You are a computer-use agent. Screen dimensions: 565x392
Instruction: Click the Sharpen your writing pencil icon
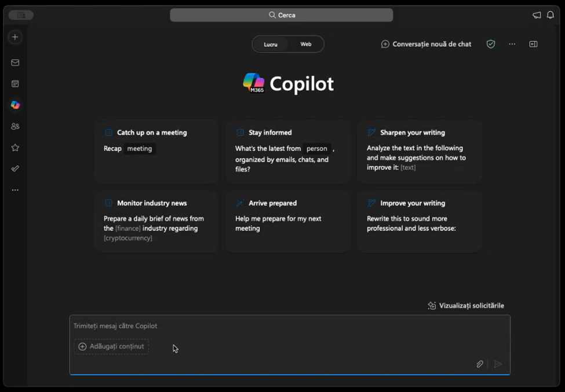pos(371,133)
